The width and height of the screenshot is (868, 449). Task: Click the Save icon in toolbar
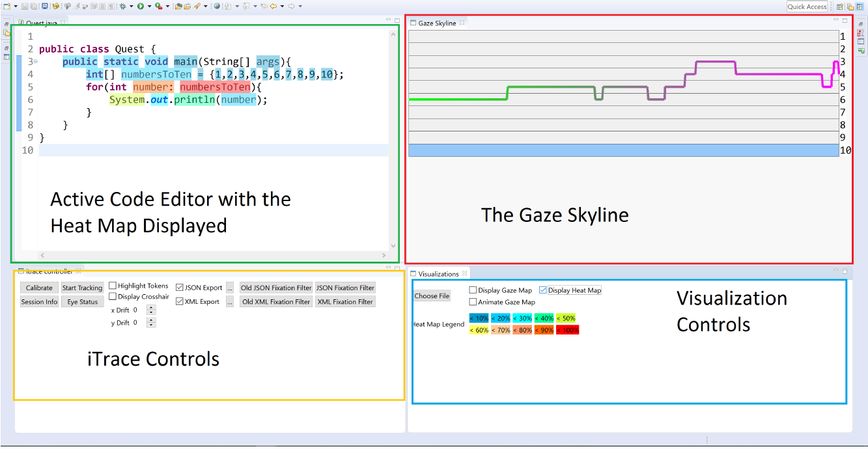point(24,7)
